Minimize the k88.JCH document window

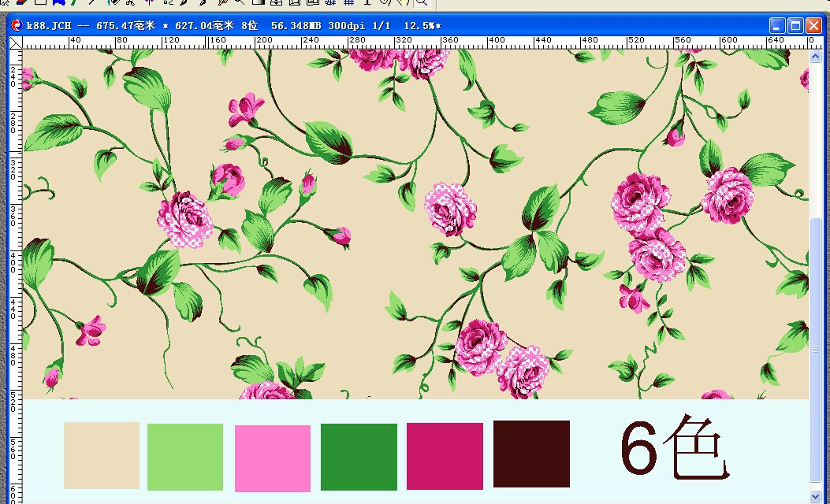coord(778,26)
